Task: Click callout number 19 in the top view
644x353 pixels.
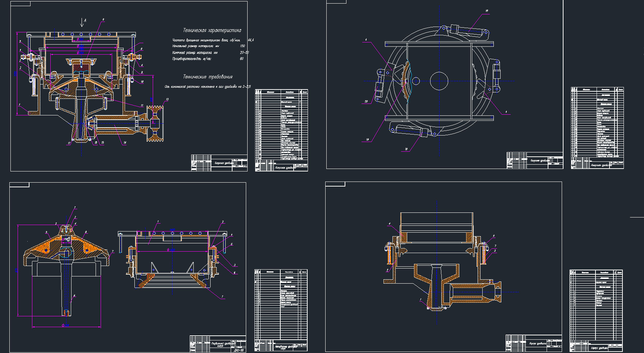Action: [x=367, y=139]
